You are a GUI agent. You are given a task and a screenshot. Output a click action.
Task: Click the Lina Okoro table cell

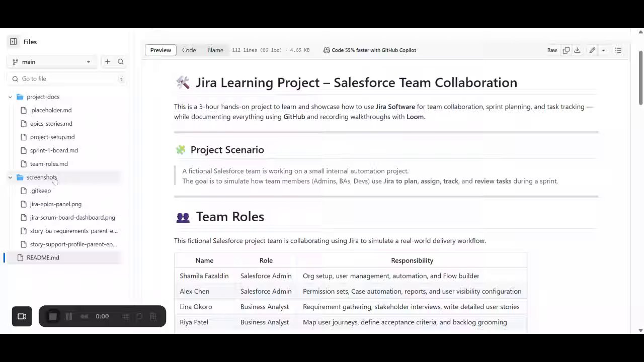tap(204, 307)
